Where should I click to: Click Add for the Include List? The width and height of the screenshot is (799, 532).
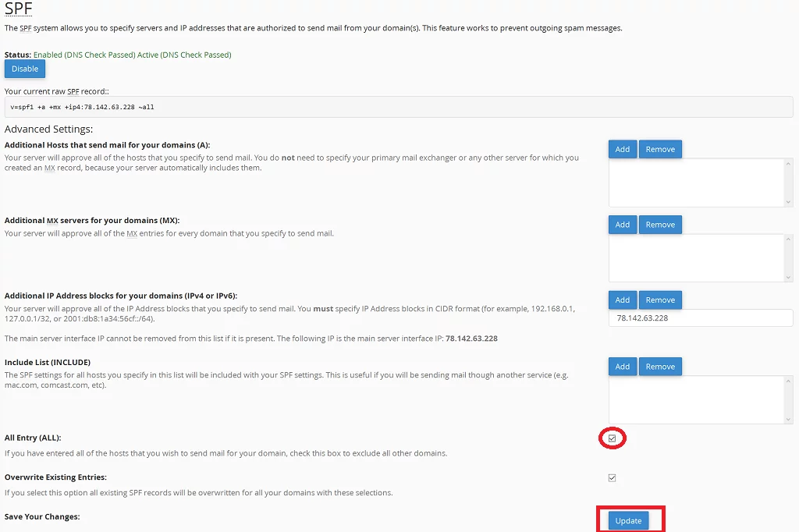coord(622,367)
